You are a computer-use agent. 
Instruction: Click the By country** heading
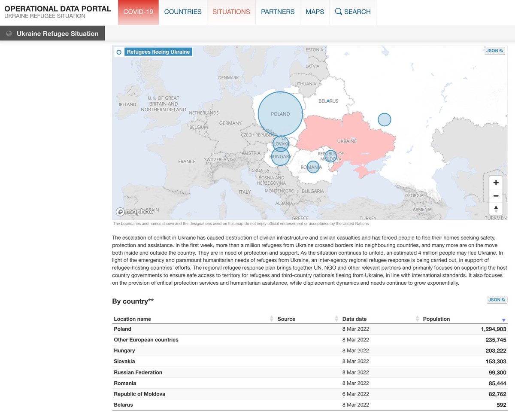133,301
